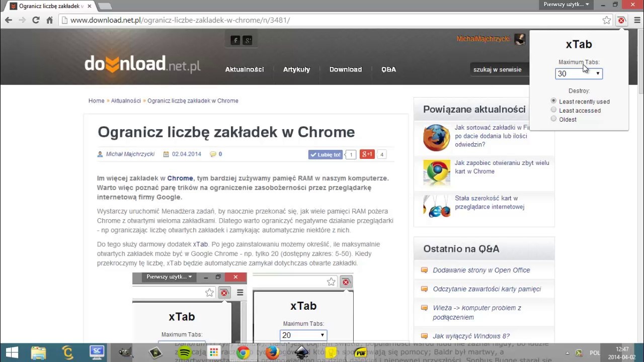Open the browser home page button

[49, 20]
